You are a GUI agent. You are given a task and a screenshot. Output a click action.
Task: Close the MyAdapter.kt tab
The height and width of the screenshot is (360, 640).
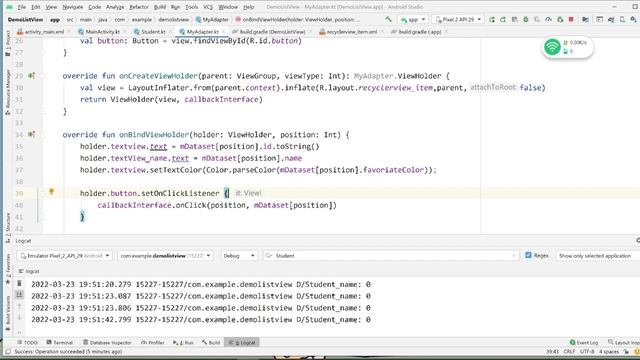coord(223,31)
